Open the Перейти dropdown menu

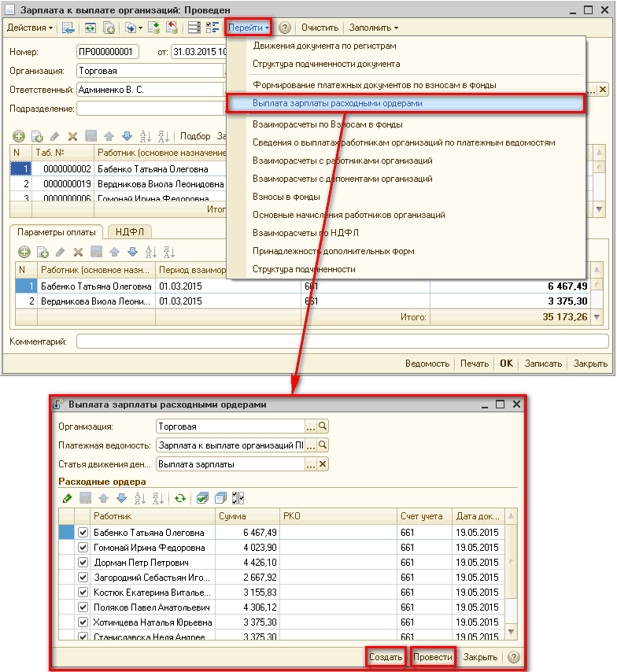coord(249,28)
